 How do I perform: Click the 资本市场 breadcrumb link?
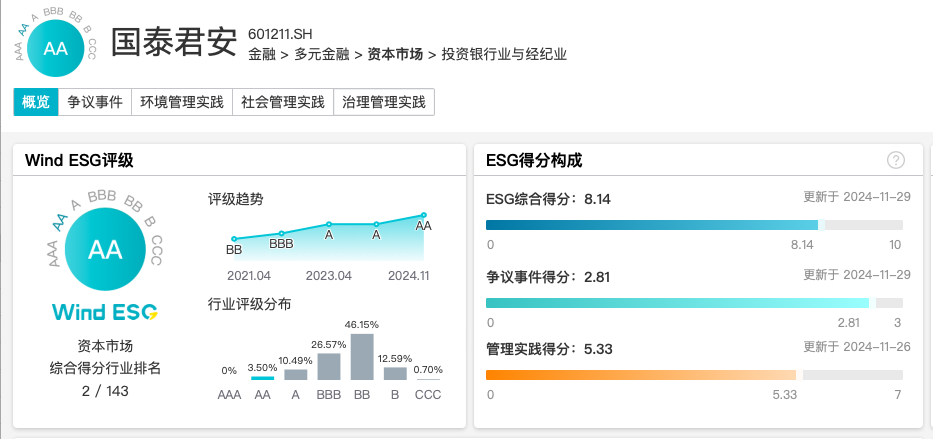point(395,55)
